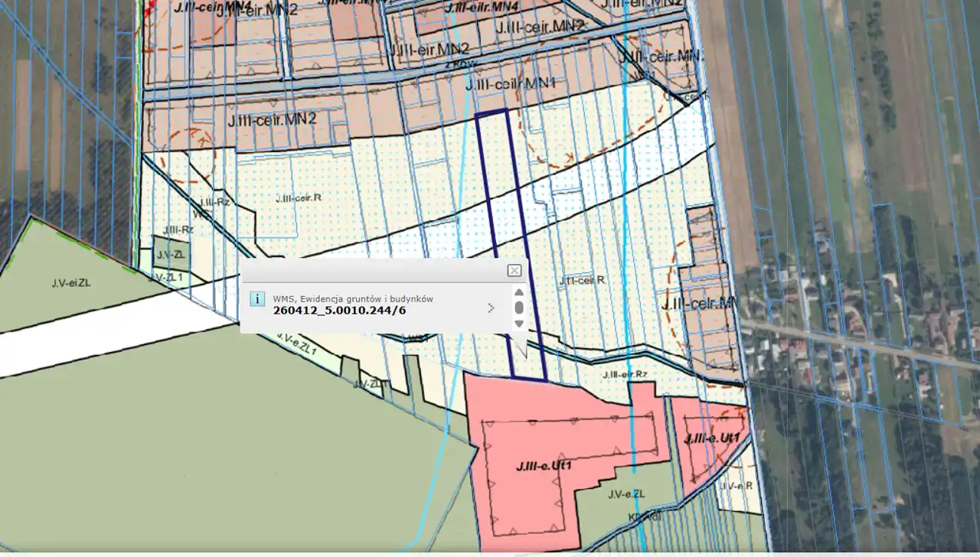Select the J.III-ceir.MN1 residential zone label
This screenshot has height=557, width=980.
click(x=510, y=83)
